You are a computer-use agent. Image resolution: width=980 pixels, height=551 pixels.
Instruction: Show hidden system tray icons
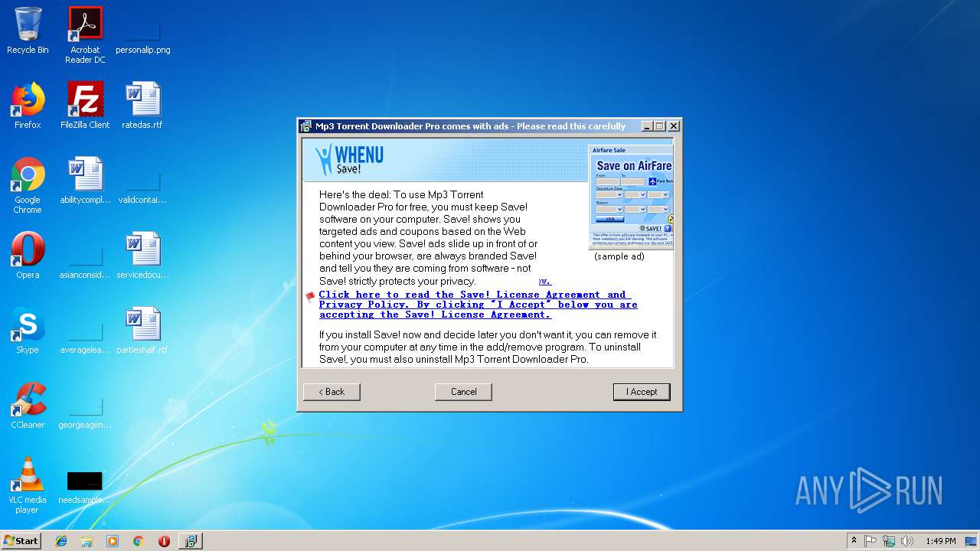coord(854,541)
